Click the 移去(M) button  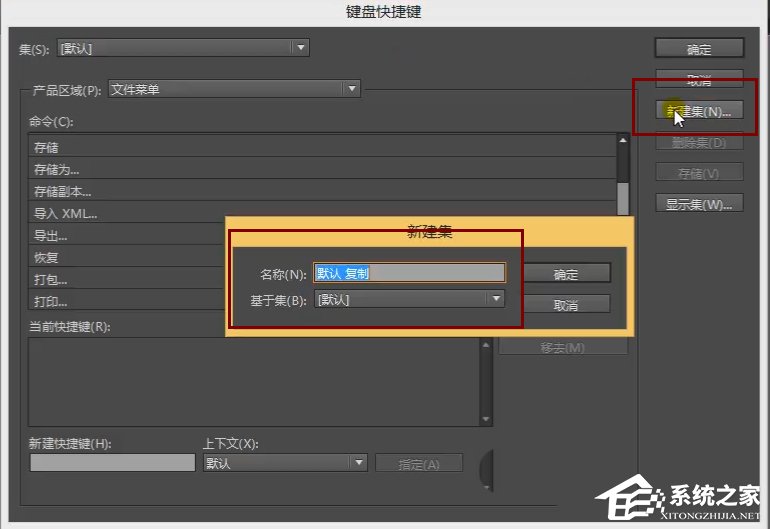[563, 347]
